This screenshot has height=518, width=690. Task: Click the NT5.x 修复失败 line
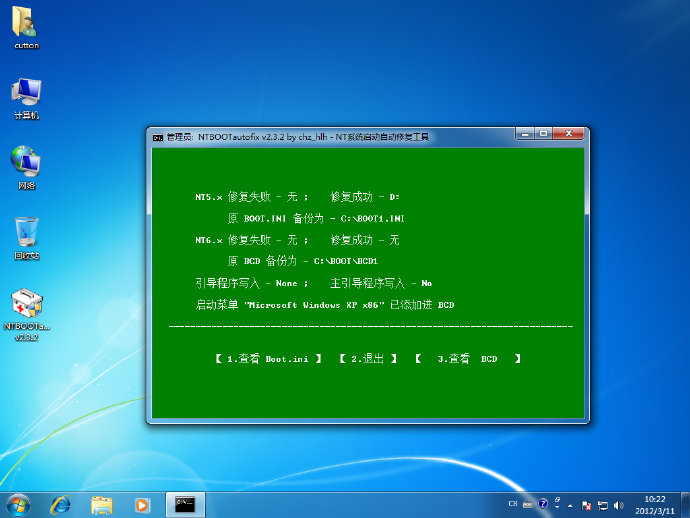(x=252, y=197)
